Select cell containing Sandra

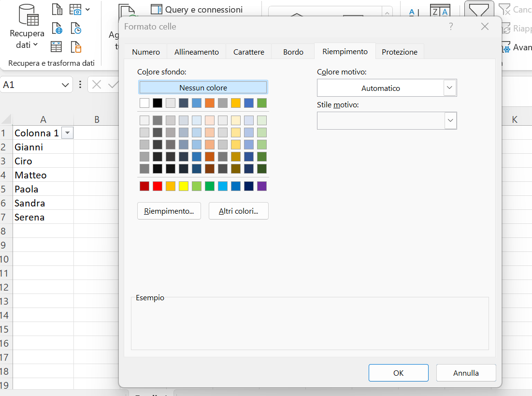point(43,203)
